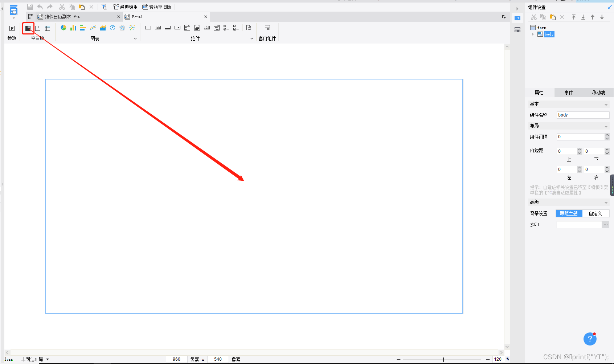Image resolution: width=614 pixels, height=364 pixels.
Task: Redo the last undone action
Action: [50, 7]
